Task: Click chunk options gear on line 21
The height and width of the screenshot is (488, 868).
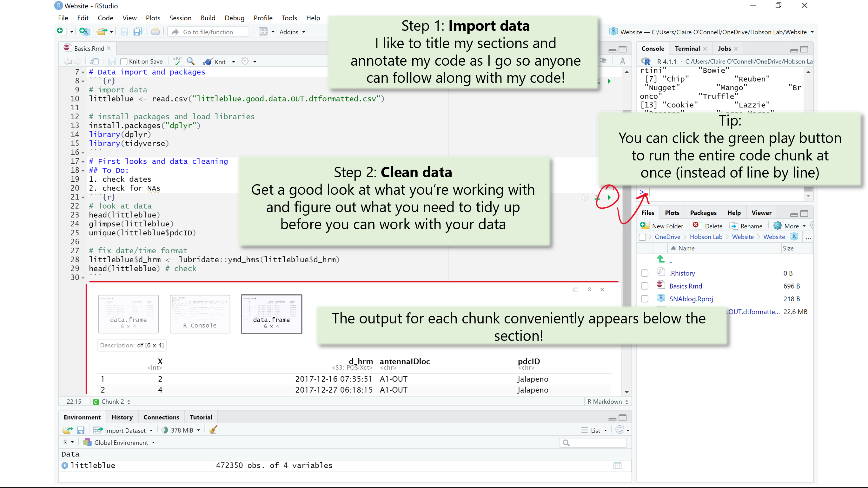Action: coord(586,198)
